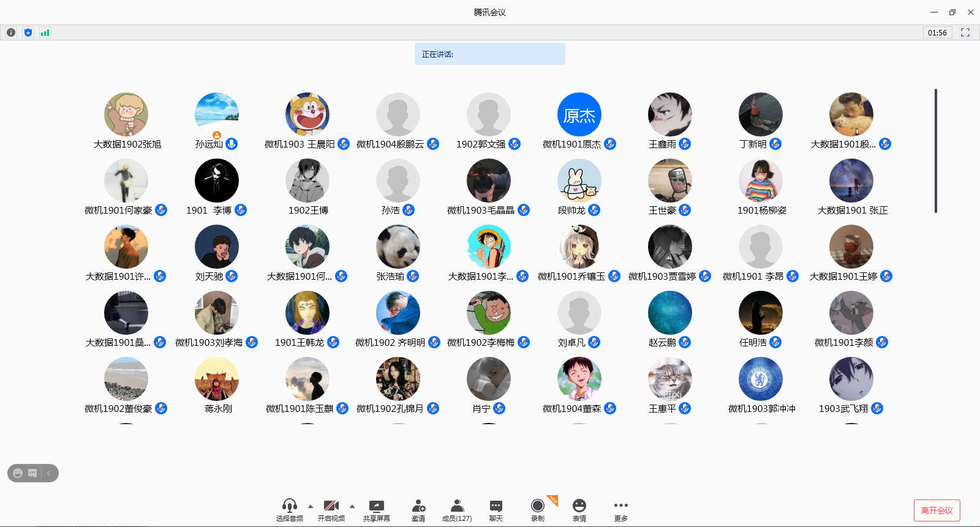Open the meeting info icon
The height and width of the screenshot is (527, 980).
(11, 32)
